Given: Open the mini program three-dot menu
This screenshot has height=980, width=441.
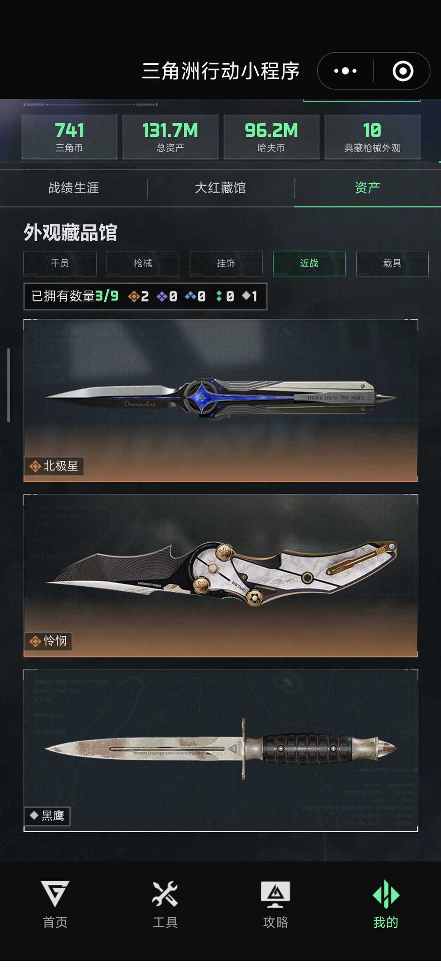Looking at the screenshot, I should pyautogui.click(x=345, y=71).
